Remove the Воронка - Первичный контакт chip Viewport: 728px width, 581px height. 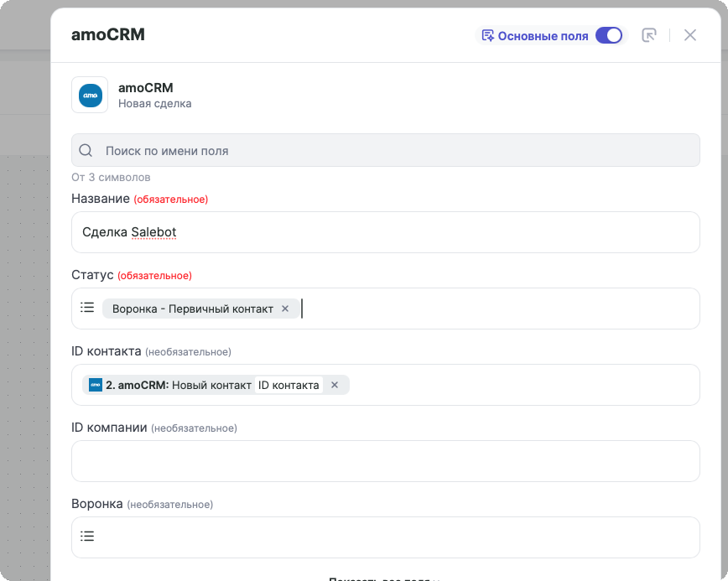pos(285,309)
